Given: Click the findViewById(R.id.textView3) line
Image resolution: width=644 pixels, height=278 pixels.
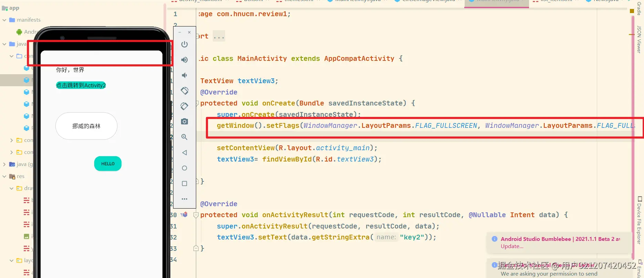Looking at the screenshot, I should click(299, 159).
